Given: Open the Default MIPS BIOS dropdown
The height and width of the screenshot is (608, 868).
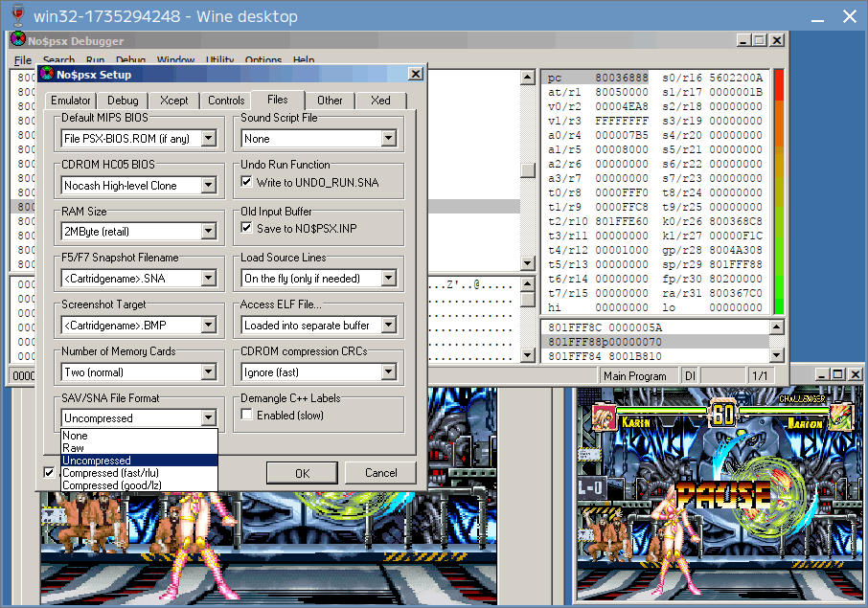Looking at the screenshot, I should click(x=208, y=138).
